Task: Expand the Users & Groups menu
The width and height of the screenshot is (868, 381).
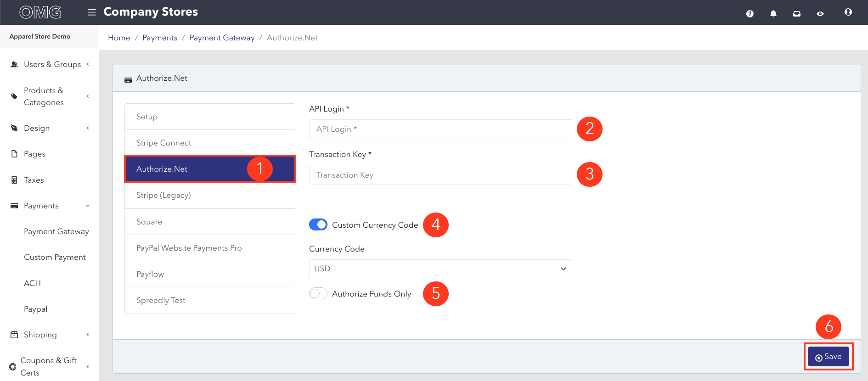Action: click(x=88, y=64)
